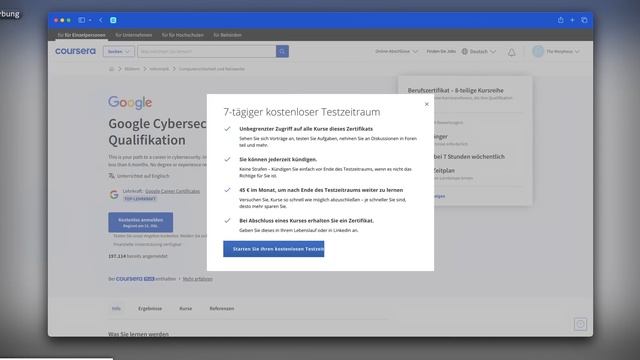The height and width of the screenshot is (360, 640).
Task: Click the '7-tägiger kostenloser Testzeitraum' heading
Action: [x=302, y=112]
